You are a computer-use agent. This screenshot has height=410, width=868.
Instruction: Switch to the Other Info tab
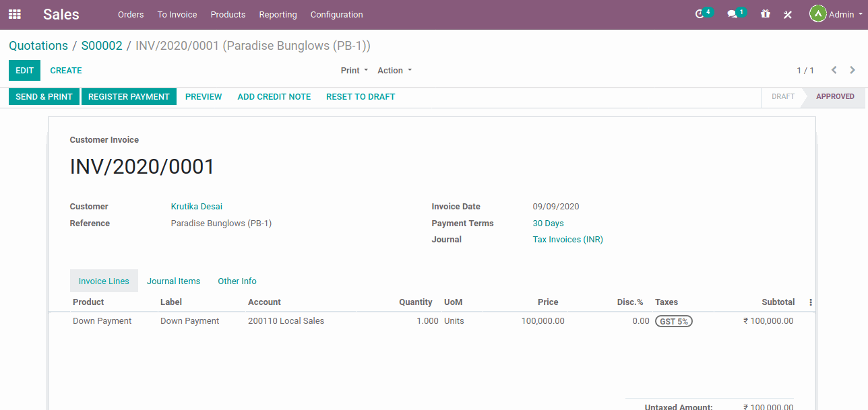[237, 281]
